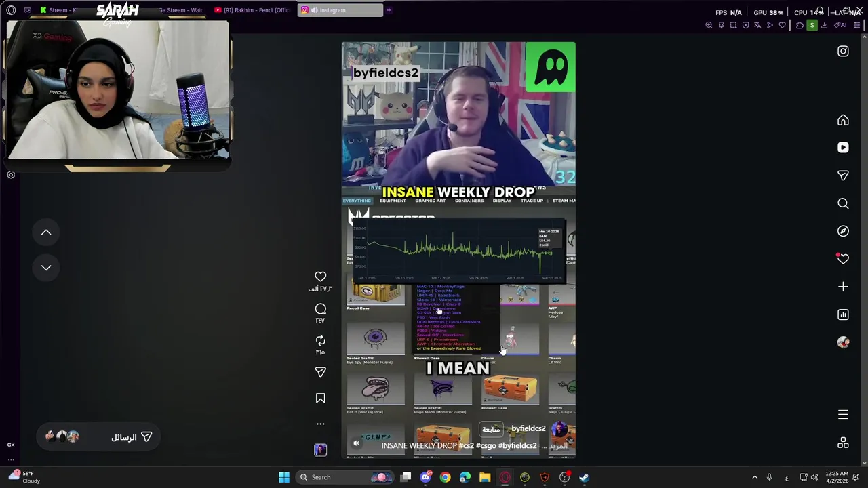Go to Instagram Home
The width and height of the screenshot is (868, 488).
coord(843,120)
